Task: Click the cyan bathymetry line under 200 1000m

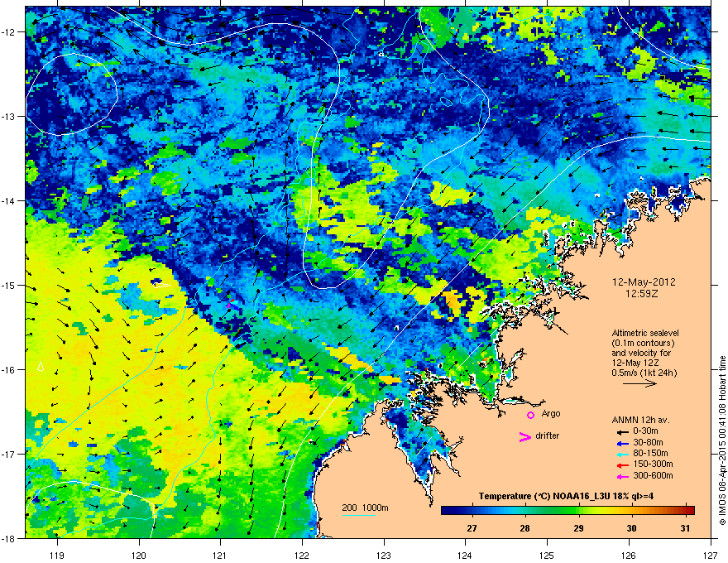Action: (359, 515)
